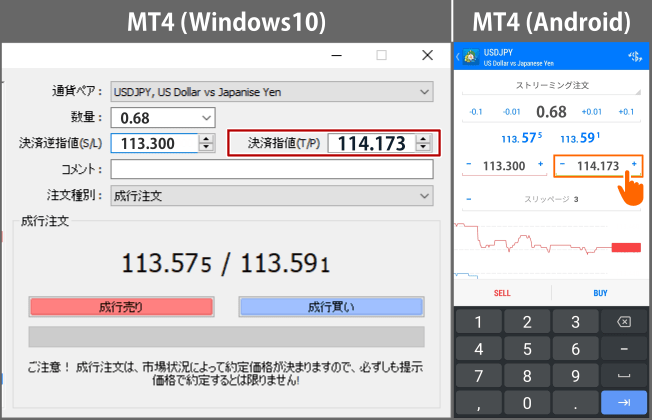Tap the SELL button in Android MT4
This screenshot has height=420, width=652.
click(x=502, y=293)
